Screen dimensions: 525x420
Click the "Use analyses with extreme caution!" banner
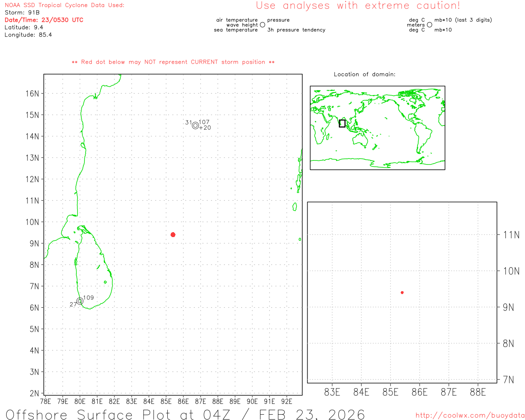click(x=358, y=6)
